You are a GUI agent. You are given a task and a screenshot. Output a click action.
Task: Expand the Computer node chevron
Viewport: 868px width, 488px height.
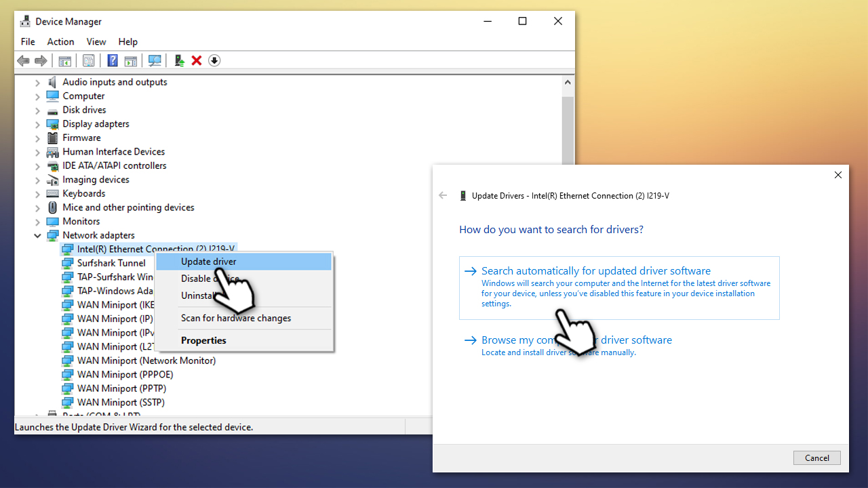click(38, 96)
